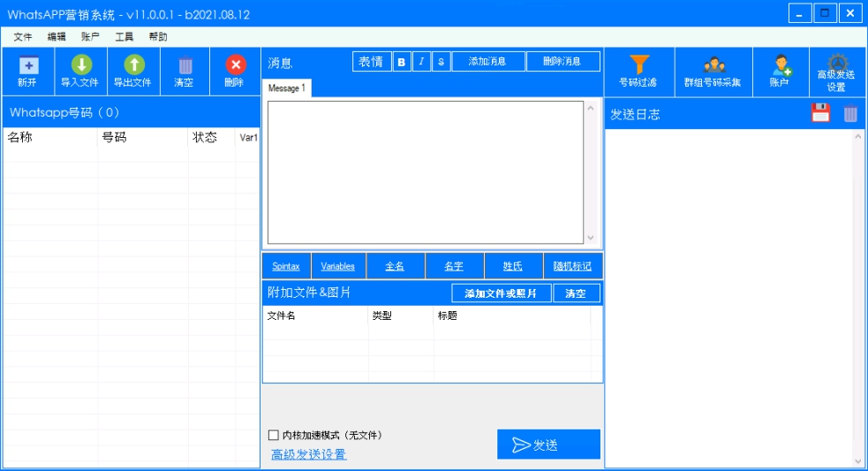Click the 类型 column header
Image resolution: width=868 pixels, height=471 pixels.
pyautogui.click(x=401, y=315)
